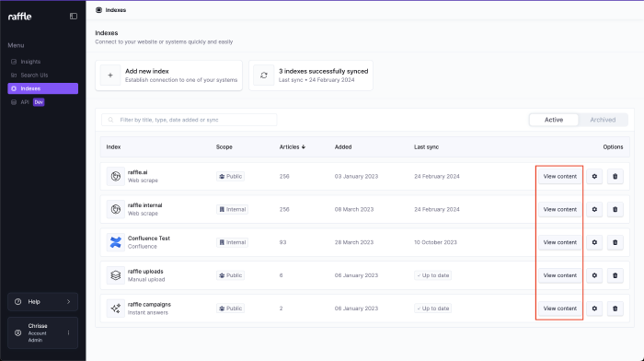View content of raffle campaigns index

(559, 309)
